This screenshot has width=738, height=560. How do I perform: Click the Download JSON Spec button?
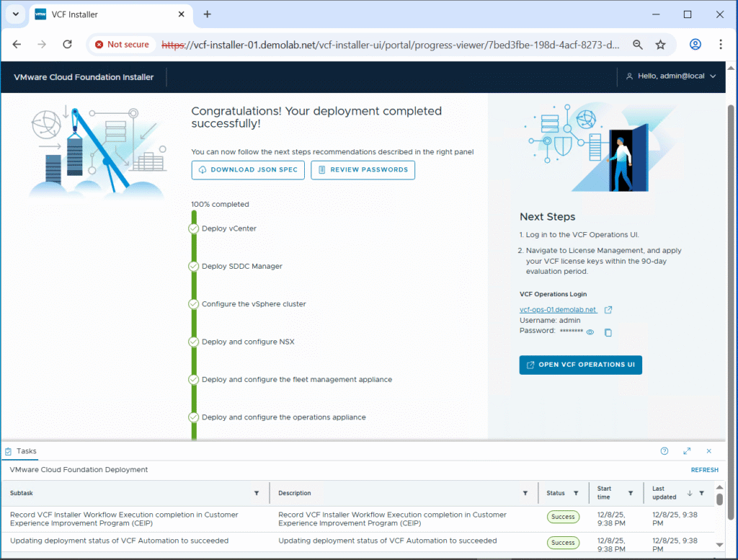click(x=248, y=170)
